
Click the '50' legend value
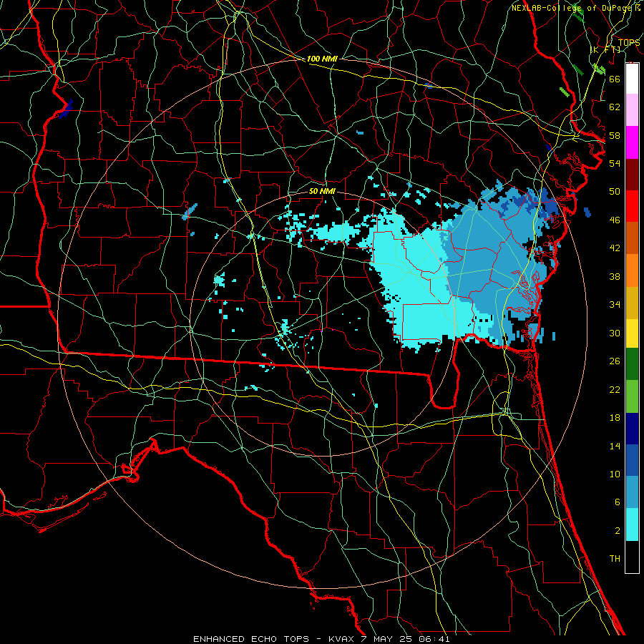(615, 192)
